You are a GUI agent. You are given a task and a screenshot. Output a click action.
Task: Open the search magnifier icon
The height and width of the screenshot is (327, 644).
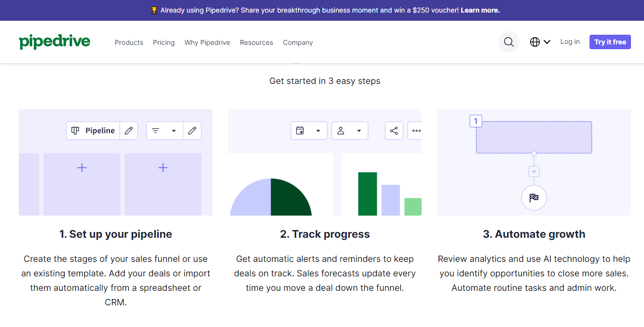click(509, 42)
